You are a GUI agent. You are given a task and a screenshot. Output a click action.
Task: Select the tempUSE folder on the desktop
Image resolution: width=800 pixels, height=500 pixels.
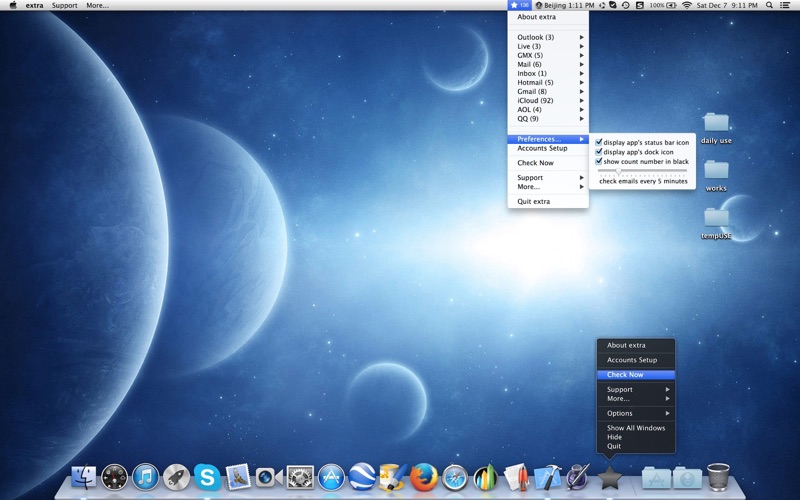[716, 223]
